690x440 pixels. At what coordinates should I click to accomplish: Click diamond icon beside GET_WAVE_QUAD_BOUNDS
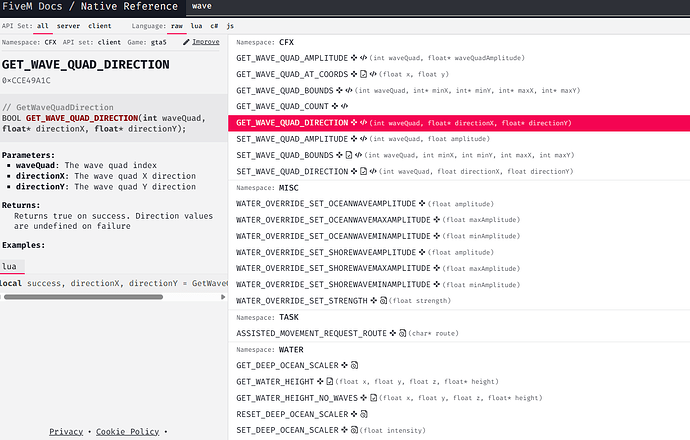(x=339, y=90)
